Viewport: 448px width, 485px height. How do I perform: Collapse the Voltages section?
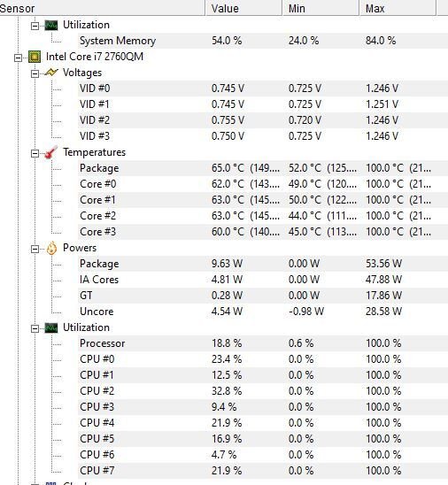click(x=35, y=73)
